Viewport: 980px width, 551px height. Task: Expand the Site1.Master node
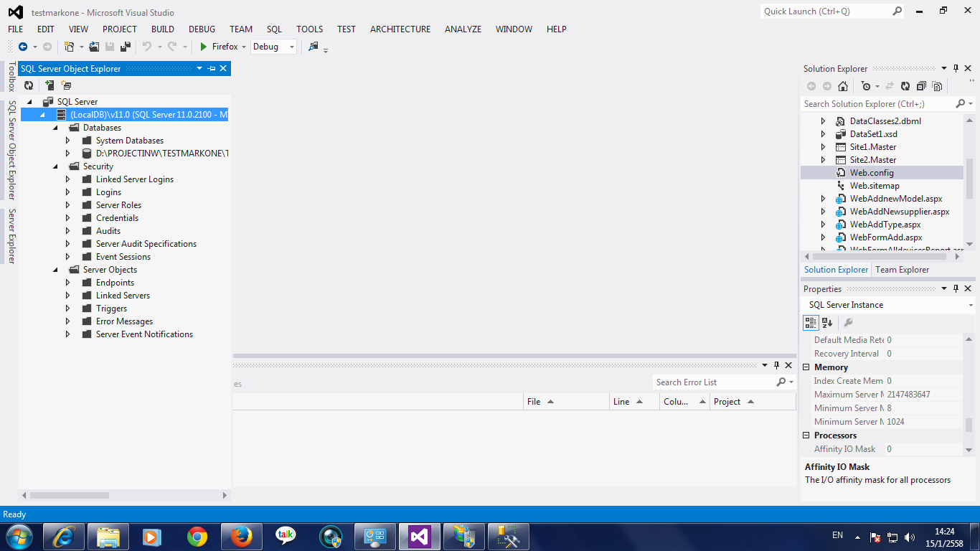824,147
